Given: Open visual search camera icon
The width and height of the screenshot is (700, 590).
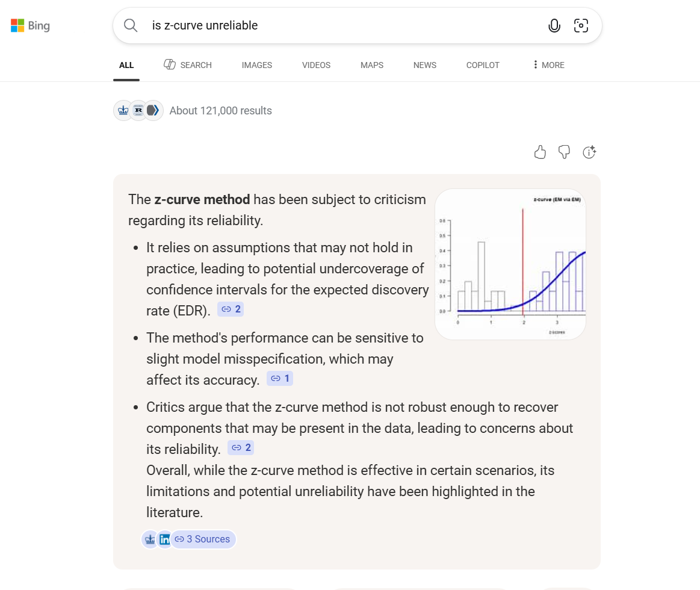Looking at the screenshot, I should coord(581,25).
